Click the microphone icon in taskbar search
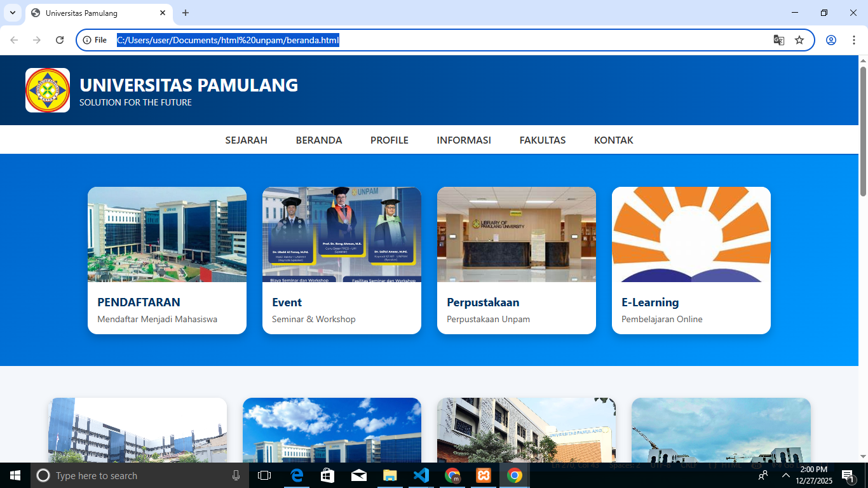The width and height of the screenshot is (868, 488). 236,475
